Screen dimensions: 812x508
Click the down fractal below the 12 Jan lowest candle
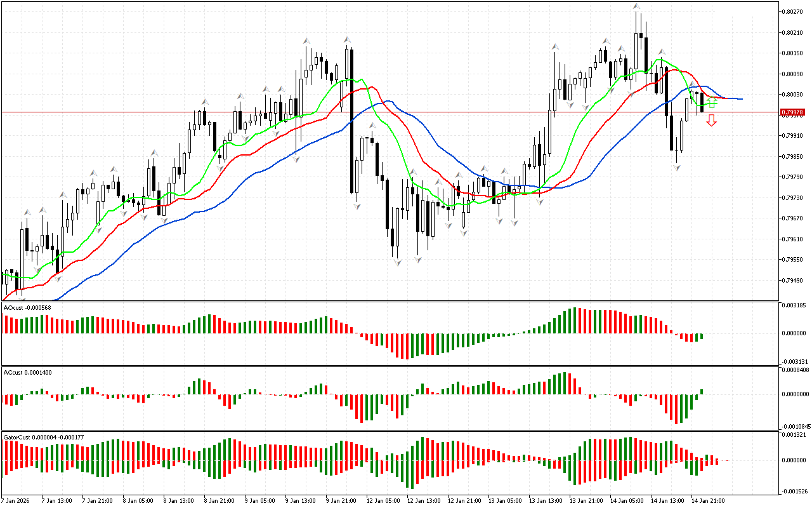pyautogui.click(x=397, y=261)
